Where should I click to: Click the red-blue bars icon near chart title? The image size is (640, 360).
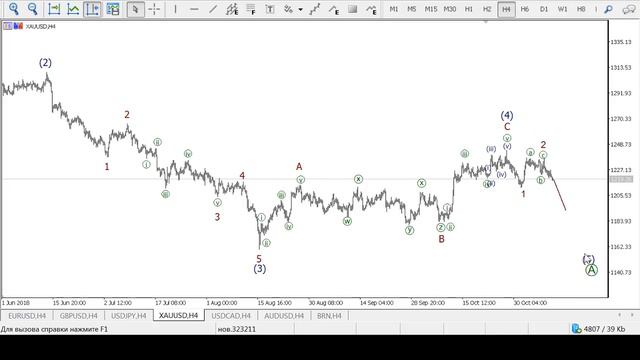coord(18,26)
